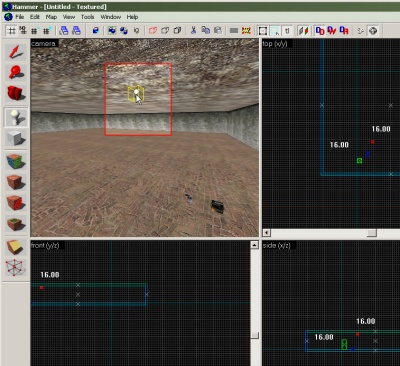
Task: Click the 'front (y/z)' viewport label
Action: coord(45,245)
